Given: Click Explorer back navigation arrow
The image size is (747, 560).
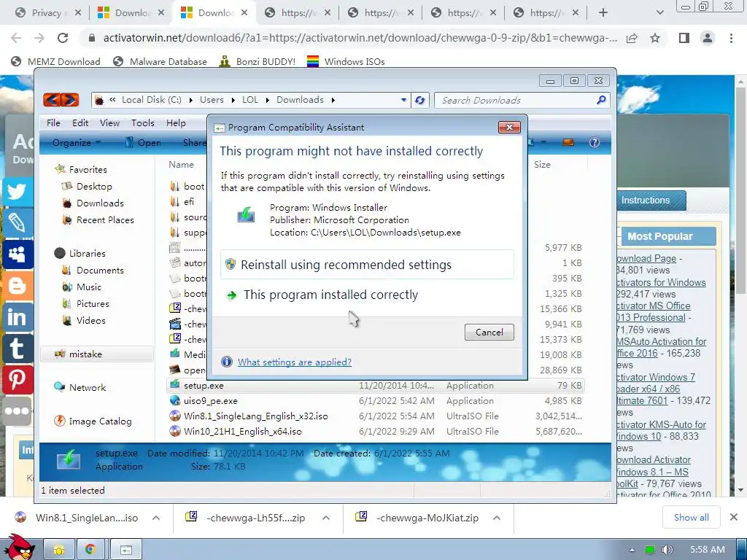Looking at the screenshot, I should click(52, 99).
